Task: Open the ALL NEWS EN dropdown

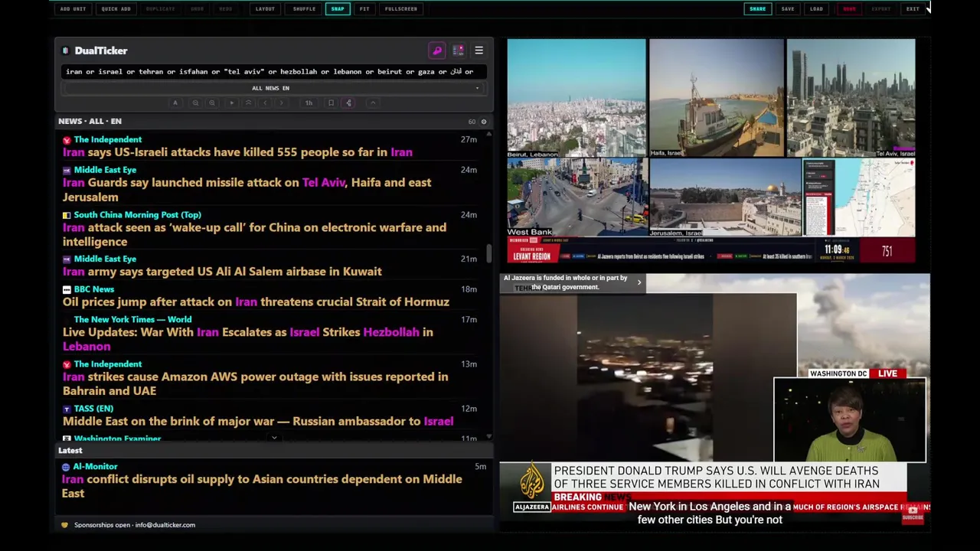Action: coord(272,88)
